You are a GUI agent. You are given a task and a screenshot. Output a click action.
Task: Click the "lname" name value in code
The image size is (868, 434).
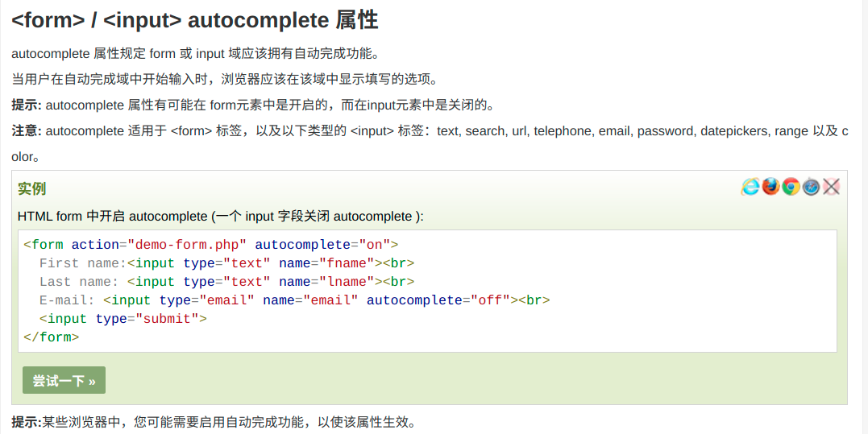pyautogui.click(x=347, y=282)
